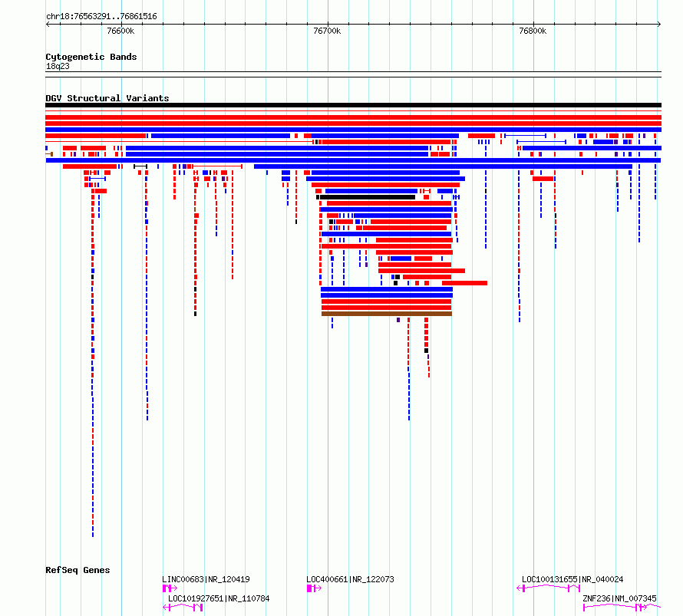Click the LOC400661 magenta gene glyph
Viewport: 683px width, 616px height.
coord(314,588)
